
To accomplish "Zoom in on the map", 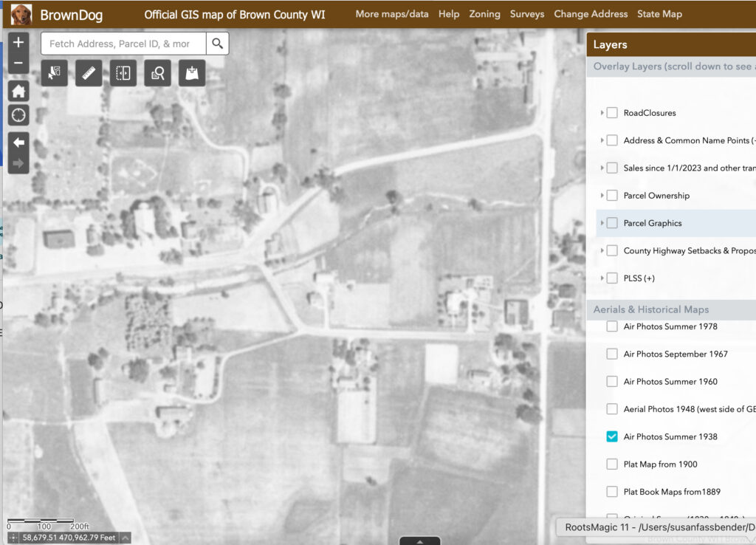I will (x=18, y=43).
